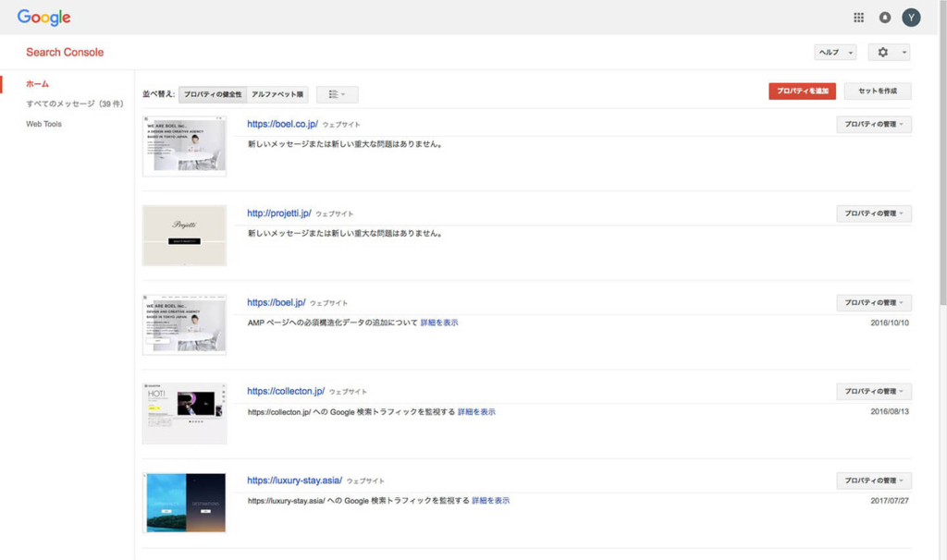This screenshot has height=560, width=947.
Task: Open the https://luxury-stay.asia/ property link
Action: (x=294, y=481)
